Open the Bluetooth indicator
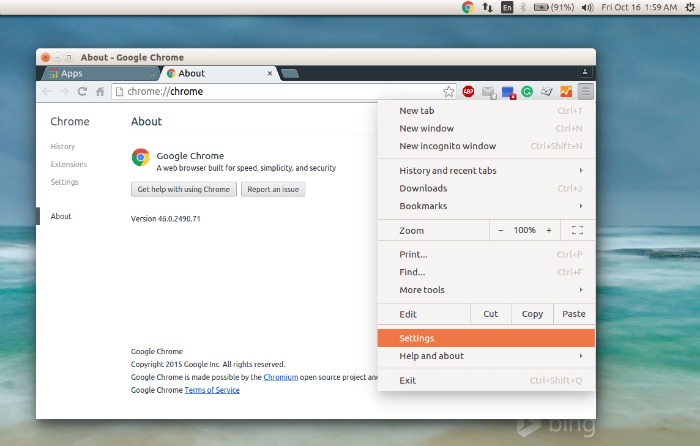Image resolution: width=700 pixels, height=446 pixels. tap(523, 7)
